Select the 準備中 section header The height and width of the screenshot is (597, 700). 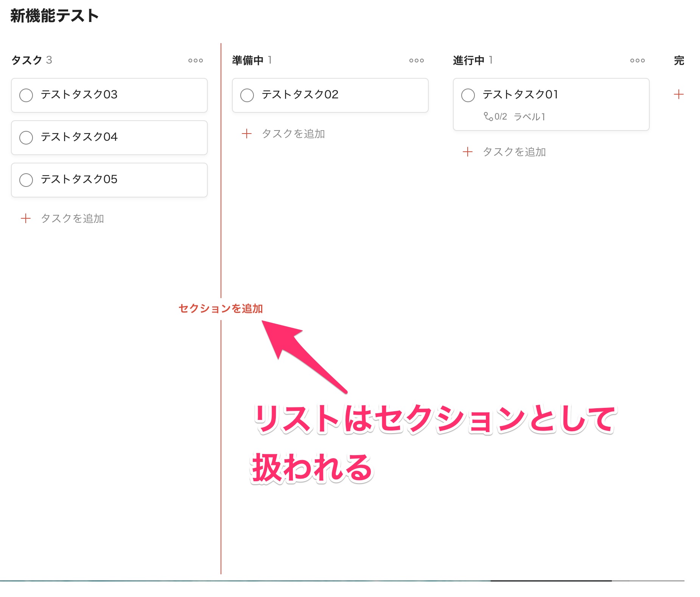[x=248, y=60]
